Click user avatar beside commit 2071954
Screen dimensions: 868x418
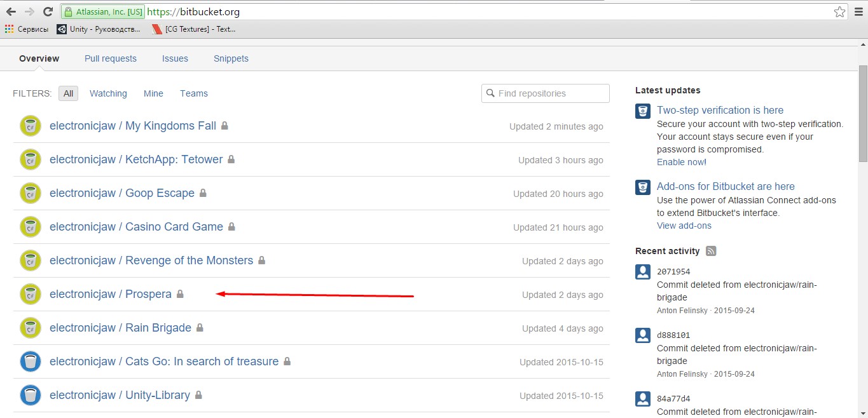643,272
